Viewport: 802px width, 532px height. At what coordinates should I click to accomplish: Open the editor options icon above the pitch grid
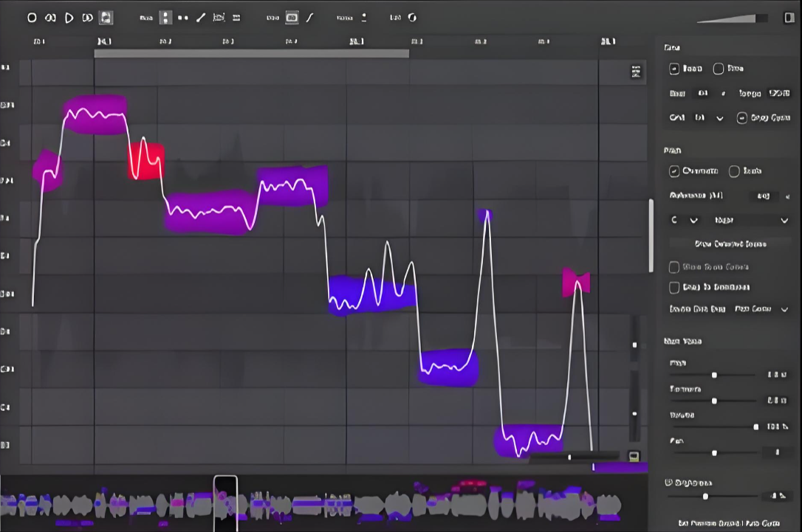[x=636, y=72]
